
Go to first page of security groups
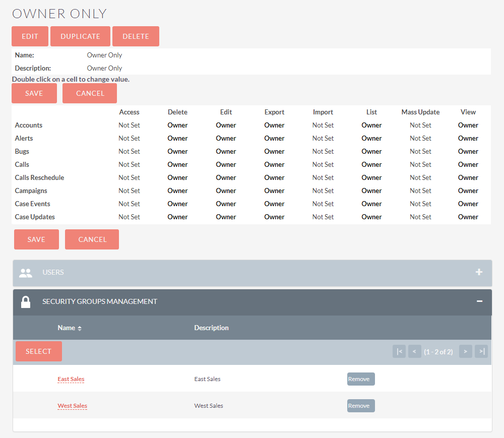(x=399, y=352)
